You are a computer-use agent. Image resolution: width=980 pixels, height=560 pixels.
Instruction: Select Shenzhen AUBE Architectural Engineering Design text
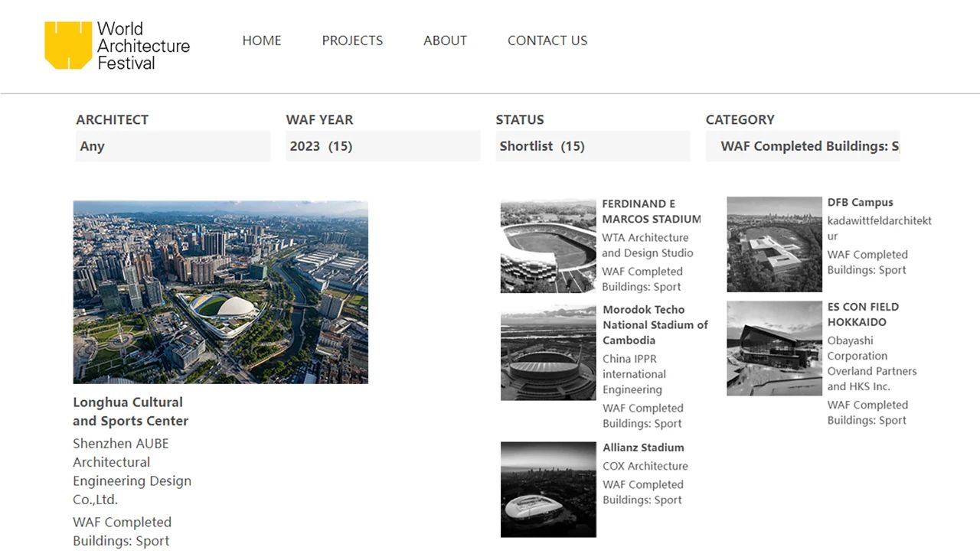(132, 471)
